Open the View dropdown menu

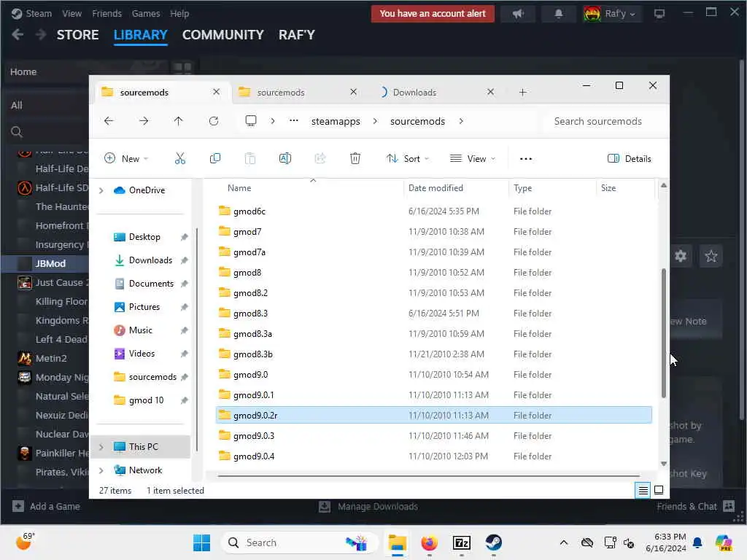click(473, 158)
